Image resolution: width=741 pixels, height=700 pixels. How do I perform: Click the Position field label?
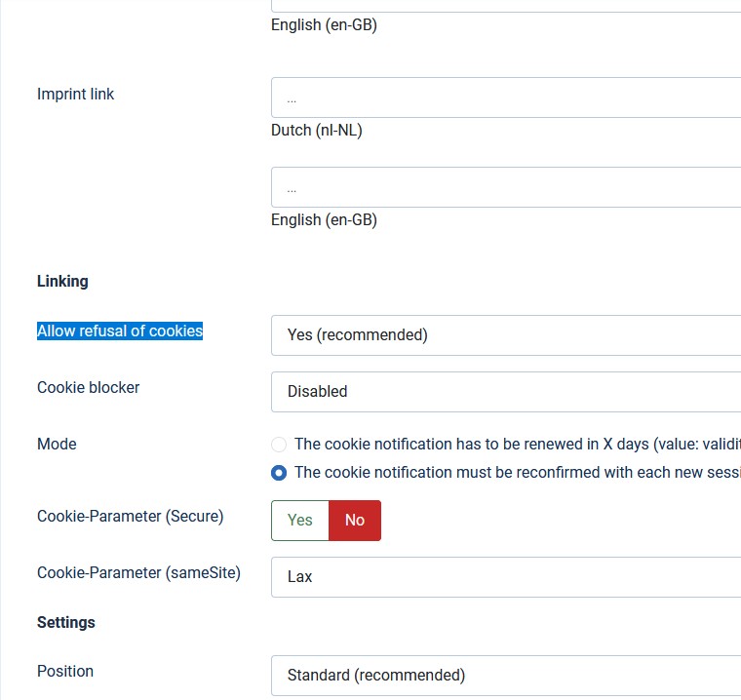(65, 671)
